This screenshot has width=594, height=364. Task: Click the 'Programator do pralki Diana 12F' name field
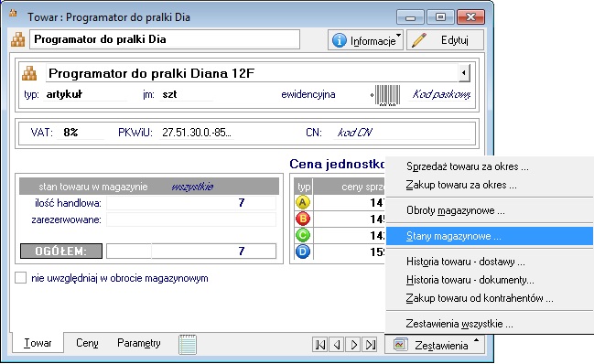252,73
